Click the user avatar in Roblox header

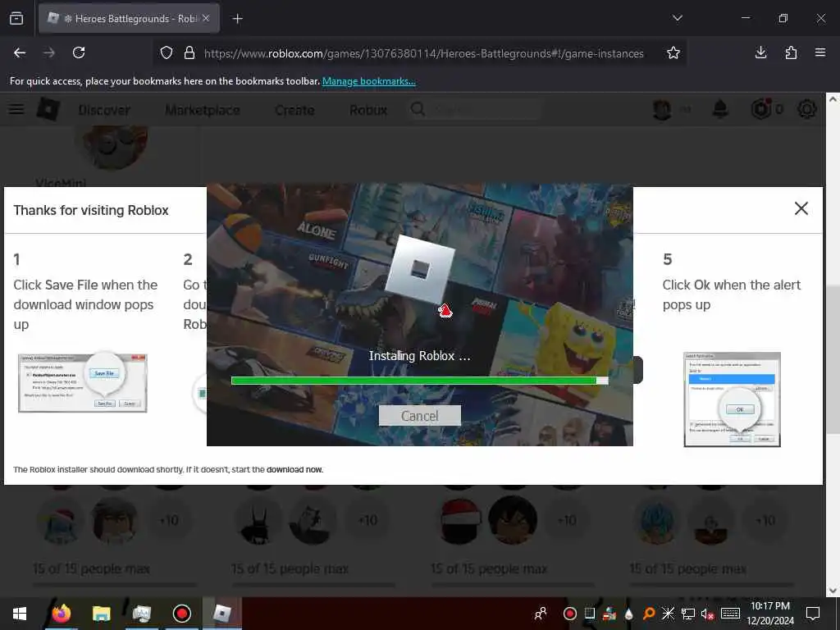662,109
